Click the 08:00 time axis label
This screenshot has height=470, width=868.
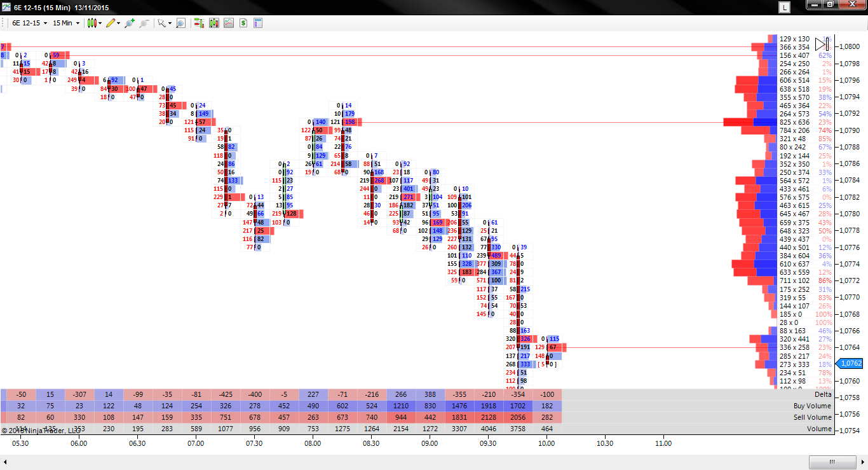(x=313, y=443)
